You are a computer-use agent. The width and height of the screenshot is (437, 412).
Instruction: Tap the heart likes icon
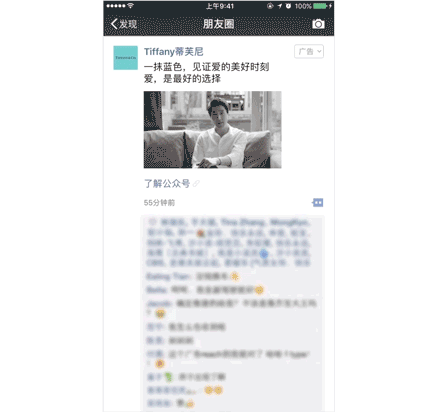coord(152,222)
